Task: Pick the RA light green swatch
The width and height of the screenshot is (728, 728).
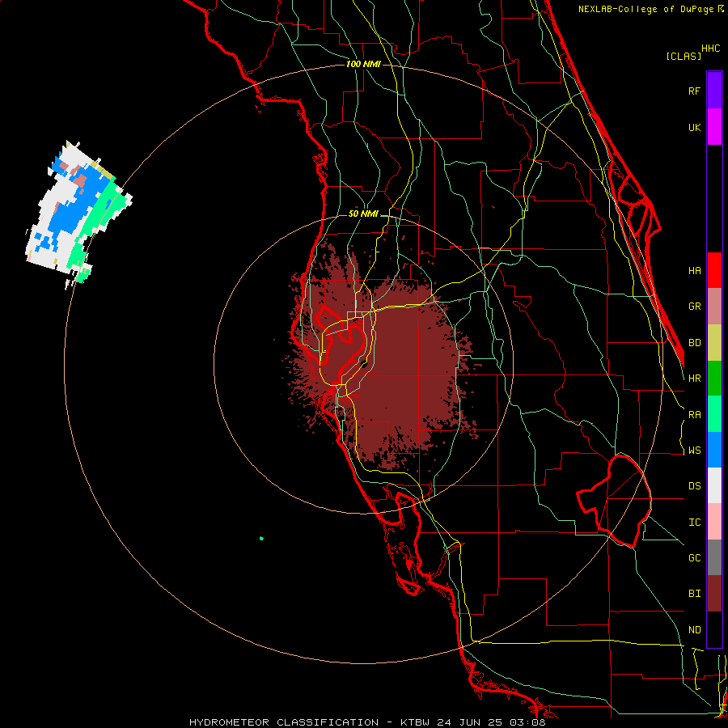Action: pyautogui.click(x=714, y=414)
